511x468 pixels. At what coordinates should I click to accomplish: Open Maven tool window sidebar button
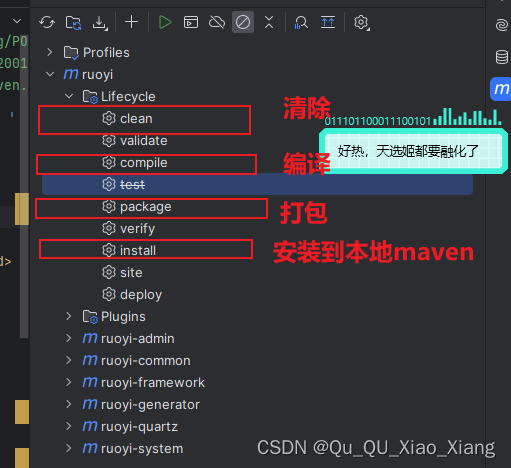click(501, 89)
